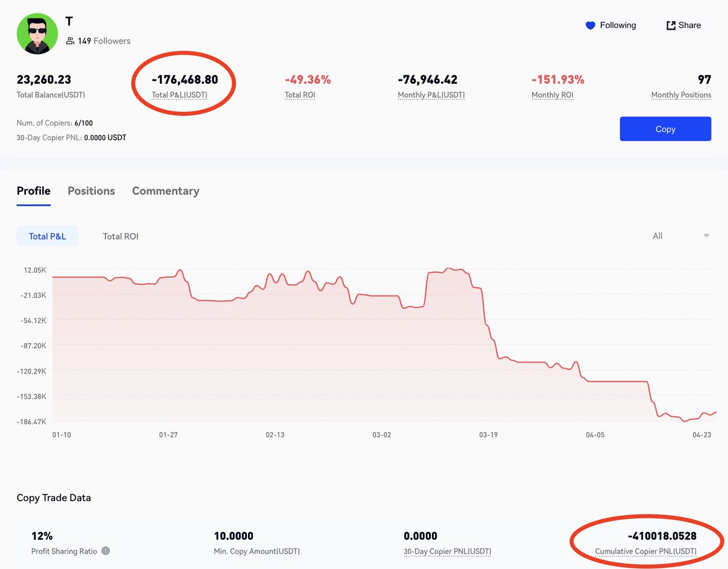
Task: Select the Total P&L chart toggle
Action: point(47,236)
